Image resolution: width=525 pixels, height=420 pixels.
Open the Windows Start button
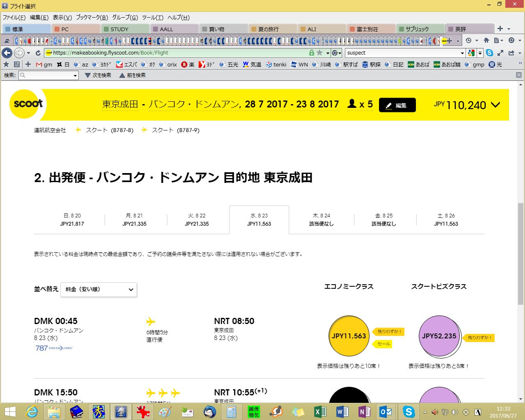point(9,411)
